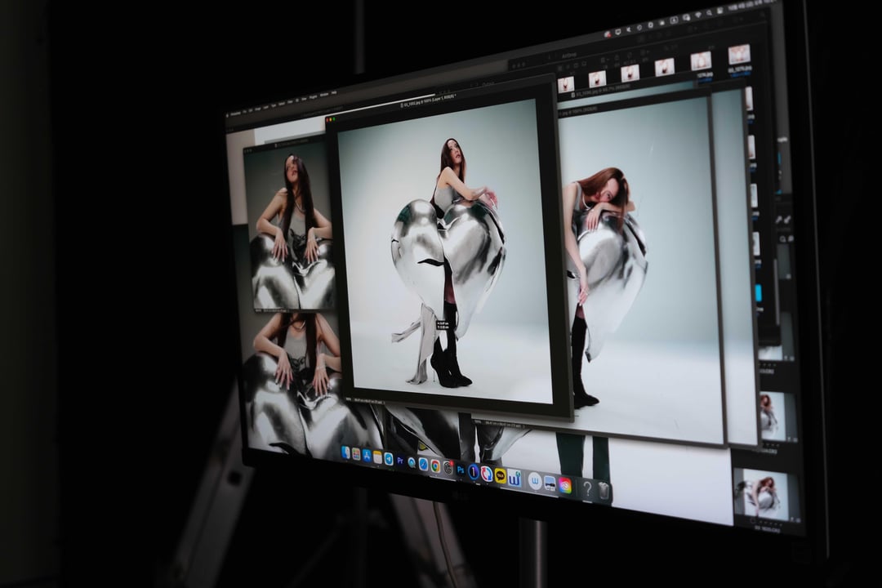
Task: Launch Premiere Pro from the dock
Action: (x=400, y=460)
